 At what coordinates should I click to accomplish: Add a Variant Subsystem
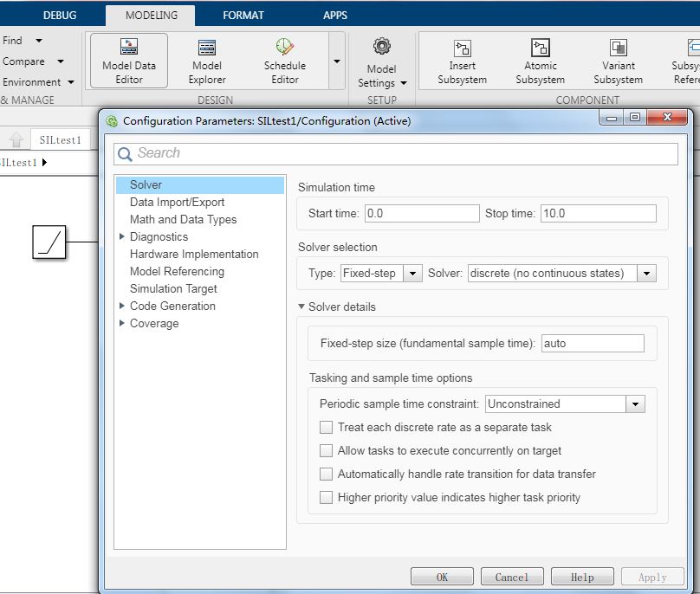pos(619,61)
